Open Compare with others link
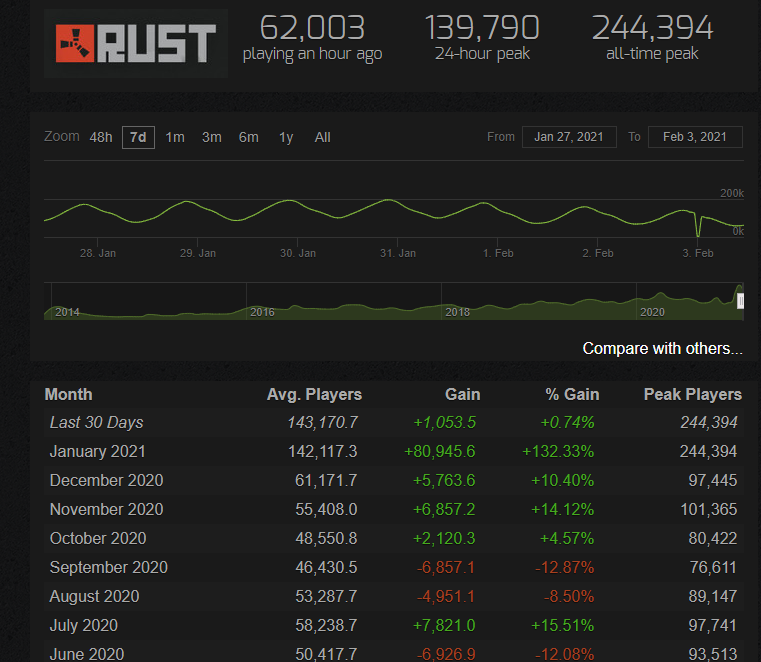 pyautogui.click(x=662, y=349)
